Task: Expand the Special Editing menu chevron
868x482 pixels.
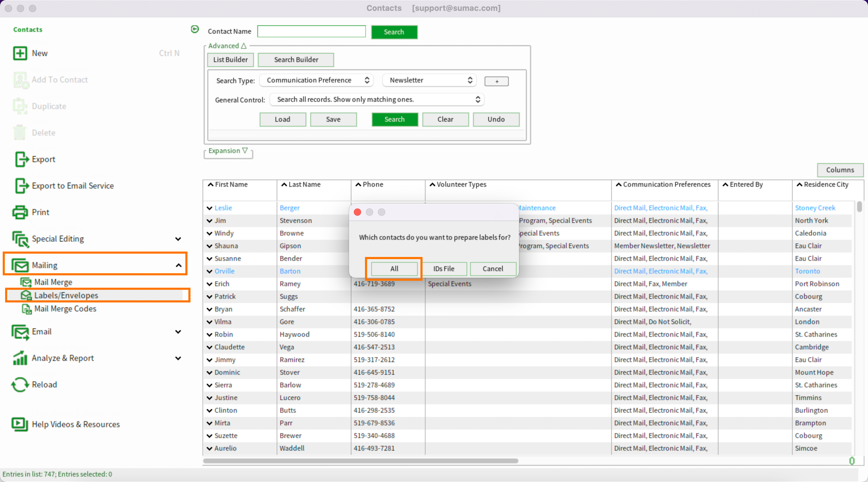Action: click(178, 239)
